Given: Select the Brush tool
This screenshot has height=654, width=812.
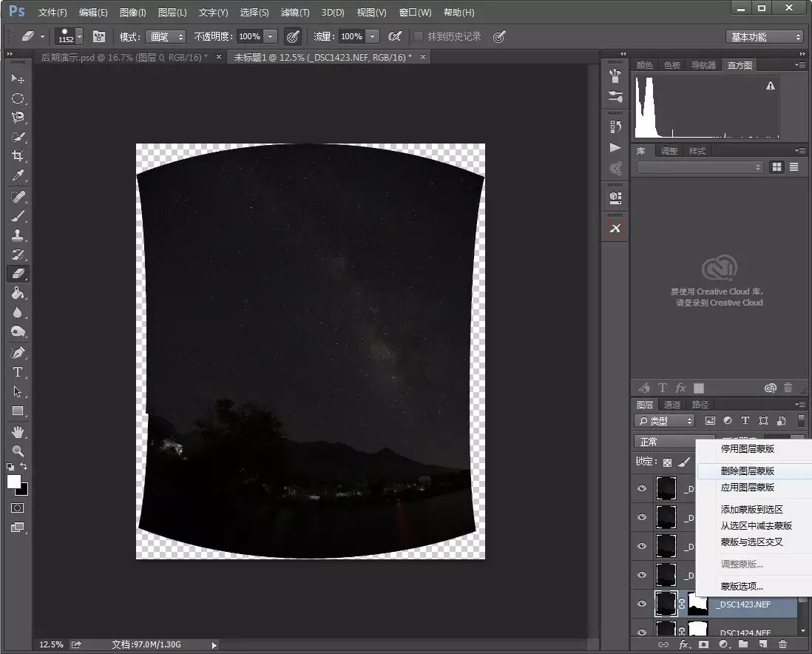Looking at the screenshot, I should tap(18, 216).
